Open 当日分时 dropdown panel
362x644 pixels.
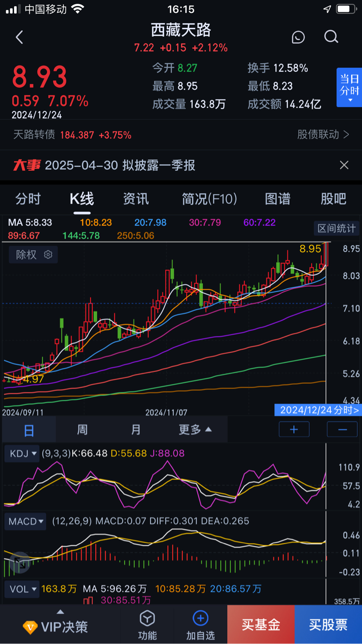349,88
